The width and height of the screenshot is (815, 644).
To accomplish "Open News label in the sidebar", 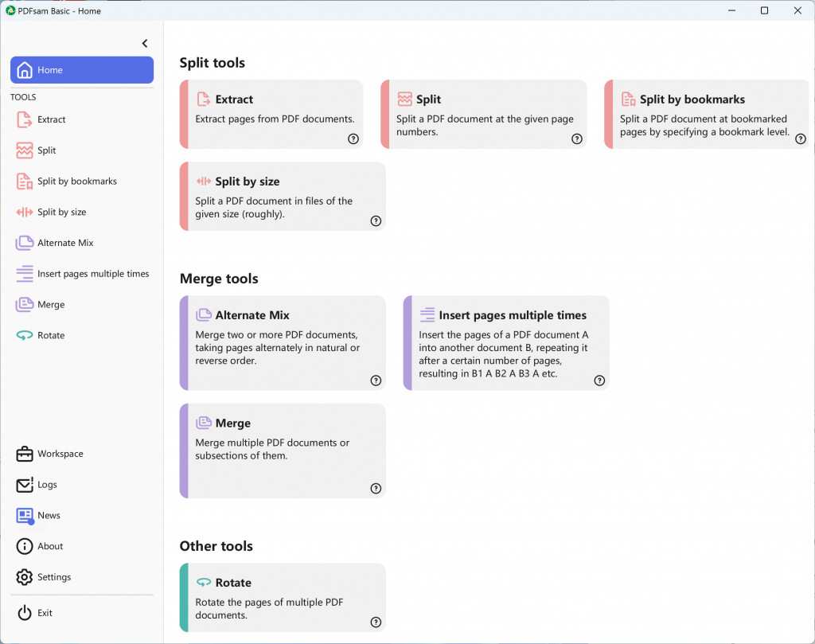I will point(49,516).
